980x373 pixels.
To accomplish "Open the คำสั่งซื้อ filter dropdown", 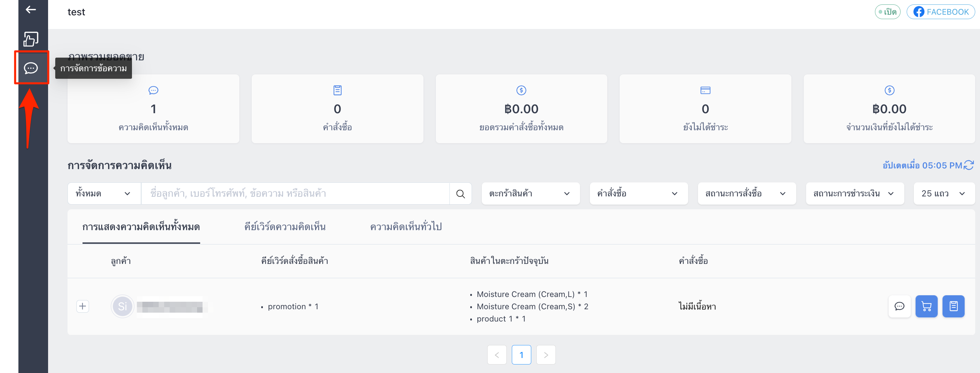I will 638,194.
